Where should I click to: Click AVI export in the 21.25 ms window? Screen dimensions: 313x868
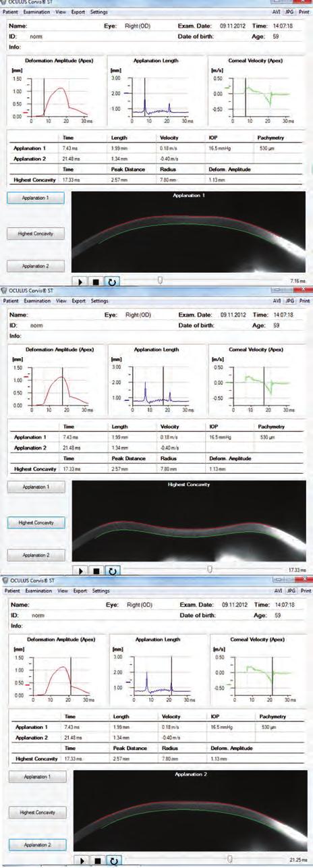tap(278, 591)
